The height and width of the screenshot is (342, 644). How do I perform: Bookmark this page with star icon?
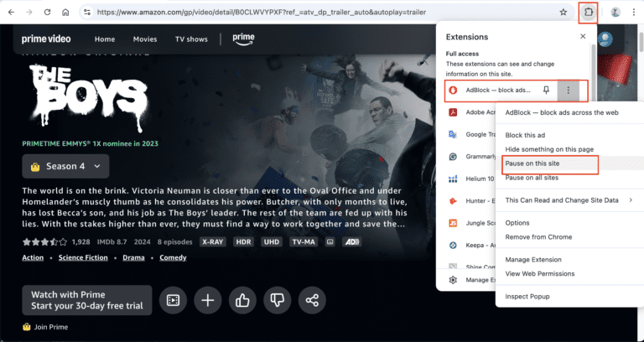[x=563, y=13]
